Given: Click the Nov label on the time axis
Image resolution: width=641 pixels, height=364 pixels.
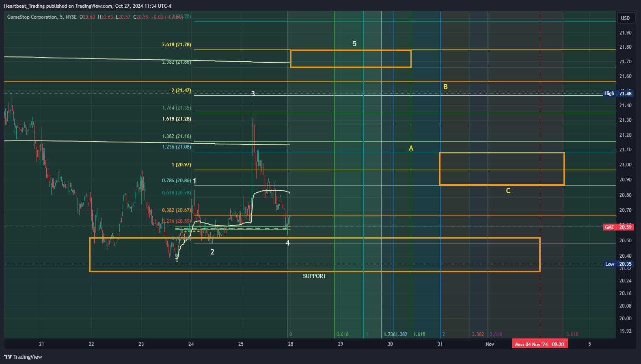Looking at the screenshot, I should coord(490,344).
